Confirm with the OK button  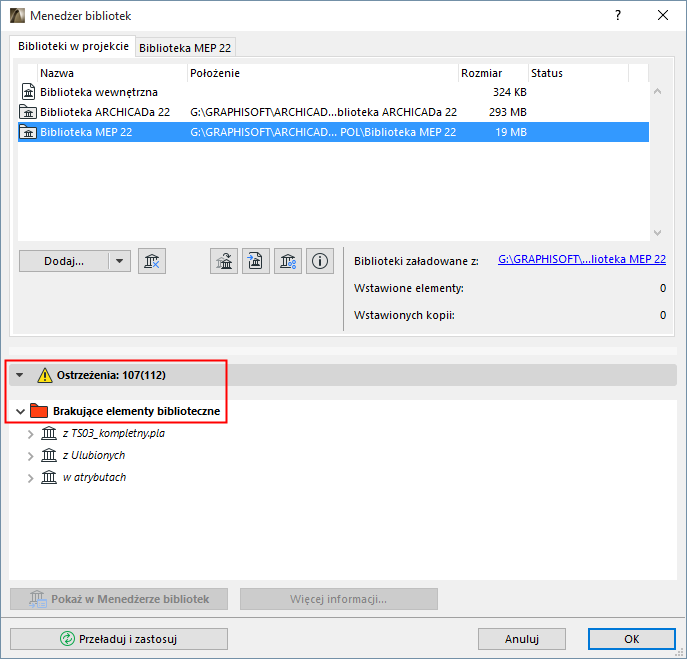631,639
